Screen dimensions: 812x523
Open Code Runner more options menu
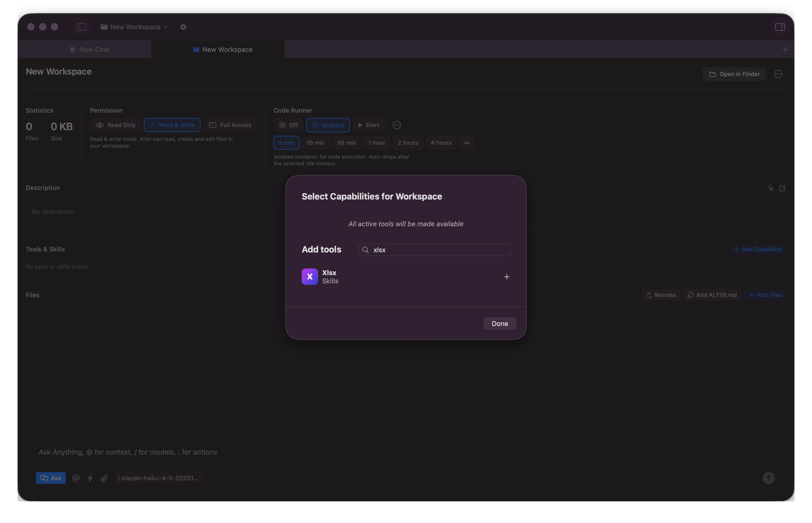tap(396, 125)
